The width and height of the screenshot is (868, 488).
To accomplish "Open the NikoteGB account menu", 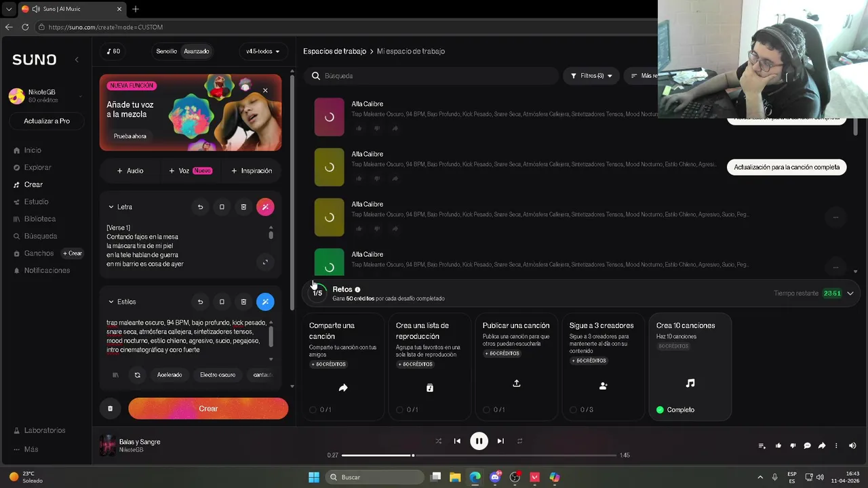I will (x=46, y=96).
